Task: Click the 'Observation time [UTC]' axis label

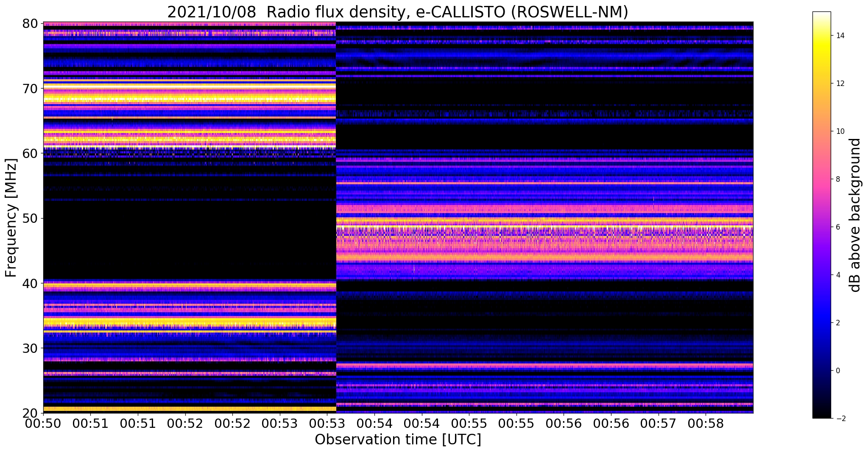Action: click(x=398, y=440)
